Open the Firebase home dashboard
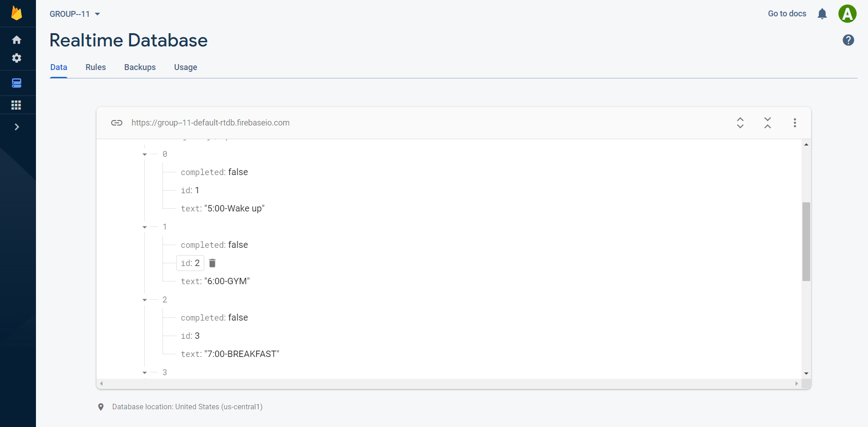This screenshot has height=427, width=868. pos(17,39)
